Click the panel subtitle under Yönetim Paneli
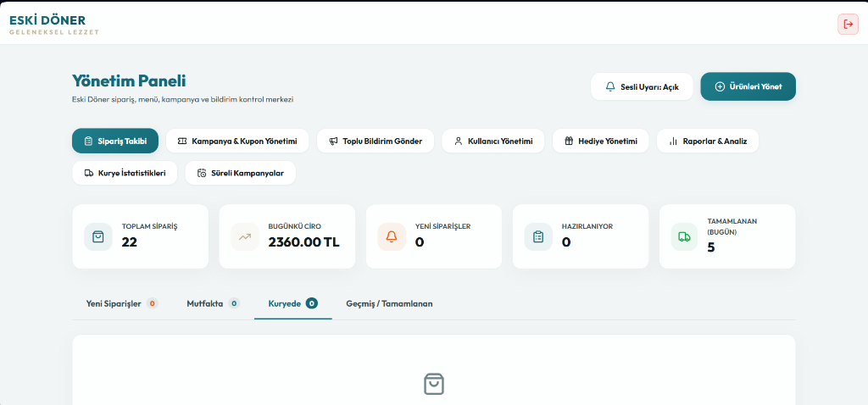868x405 pixels. point(183,100)
